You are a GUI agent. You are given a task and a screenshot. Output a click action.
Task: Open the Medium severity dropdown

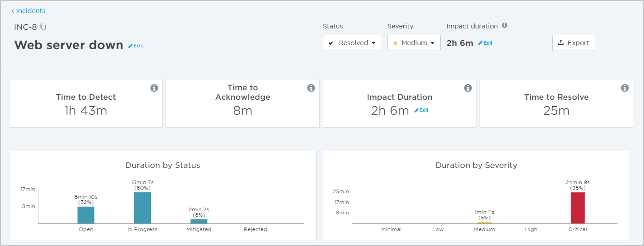click(x=414, y=43)
